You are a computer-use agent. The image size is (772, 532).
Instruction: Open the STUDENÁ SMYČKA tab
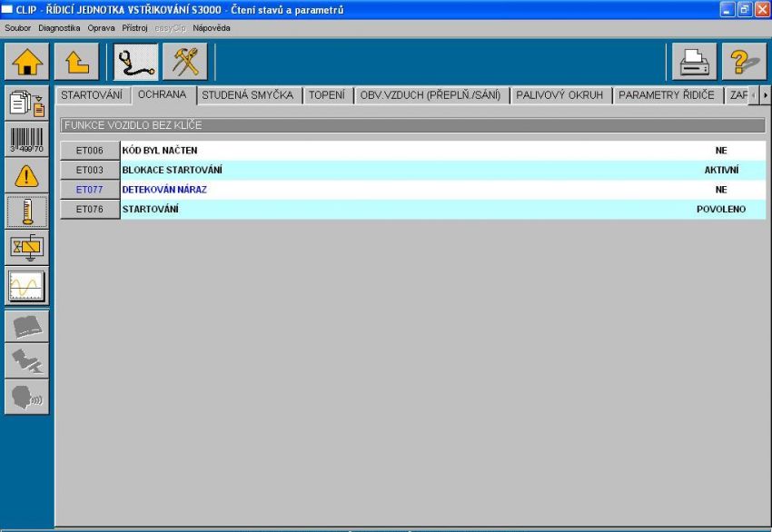(x=247, y=95)
